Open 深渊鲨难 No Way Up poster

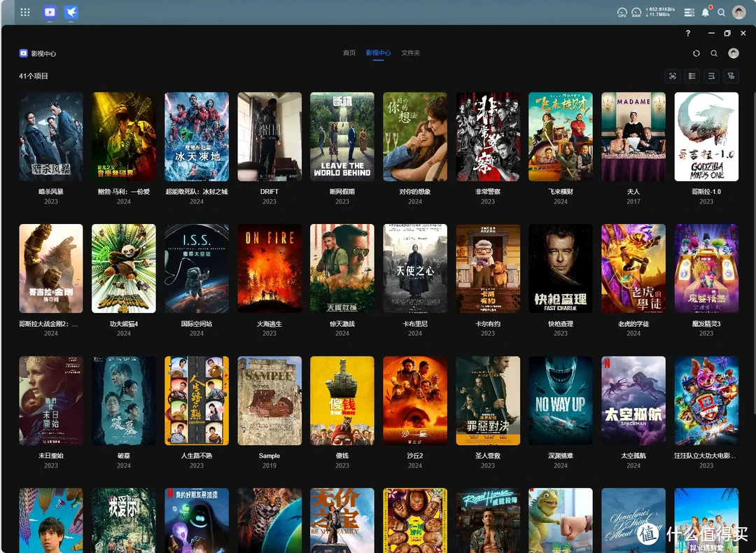(561, 400)
